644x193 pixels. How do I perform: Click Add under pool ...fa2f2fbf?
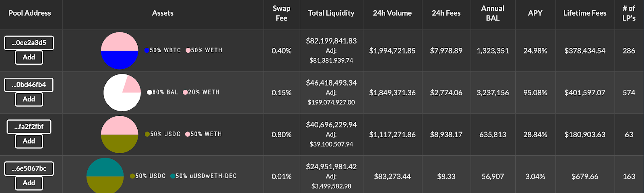tap(29, 141)
